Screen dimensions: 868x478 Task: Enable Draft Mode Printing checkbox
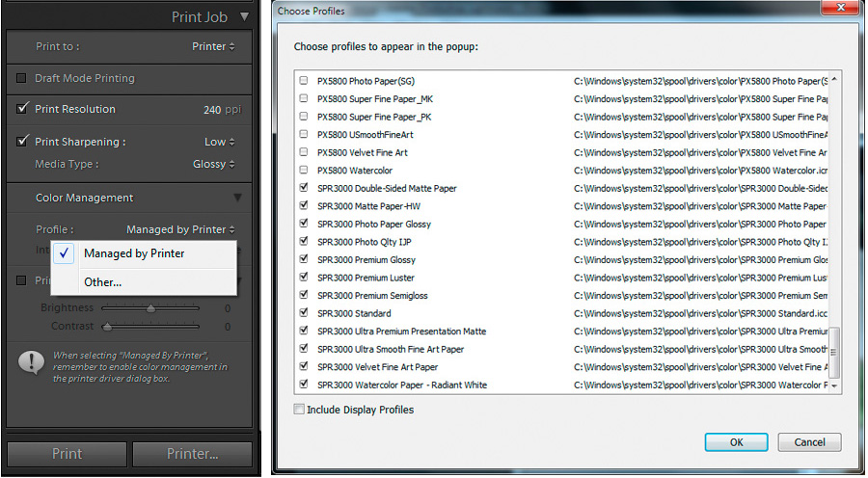coord(21,78)
